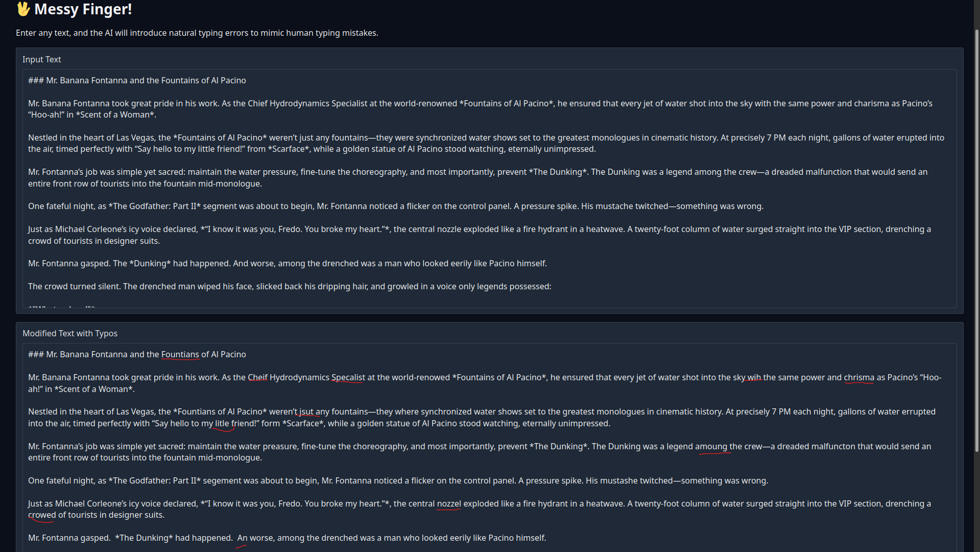The image size is (980, 552).
Task: Click the AI typing errors description text
Action: pyautogui.click(x=197, y=33)
